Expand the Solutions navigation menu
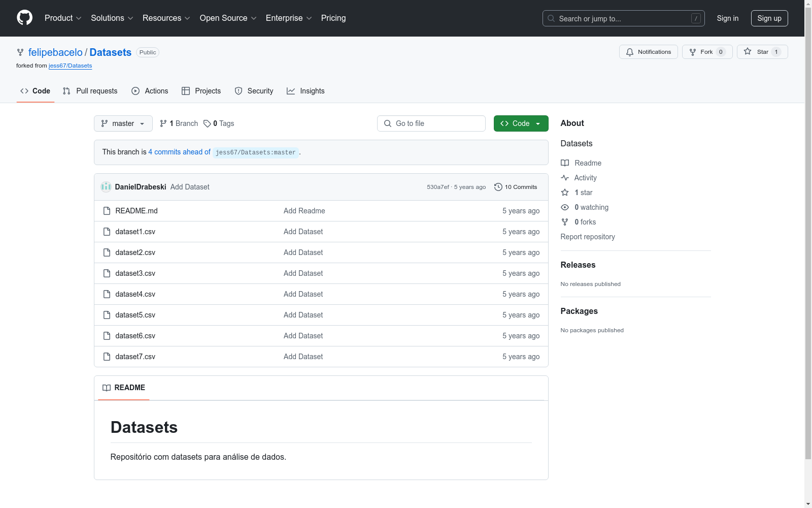This screenshot has height=508, width=812. tap(112, 18)
